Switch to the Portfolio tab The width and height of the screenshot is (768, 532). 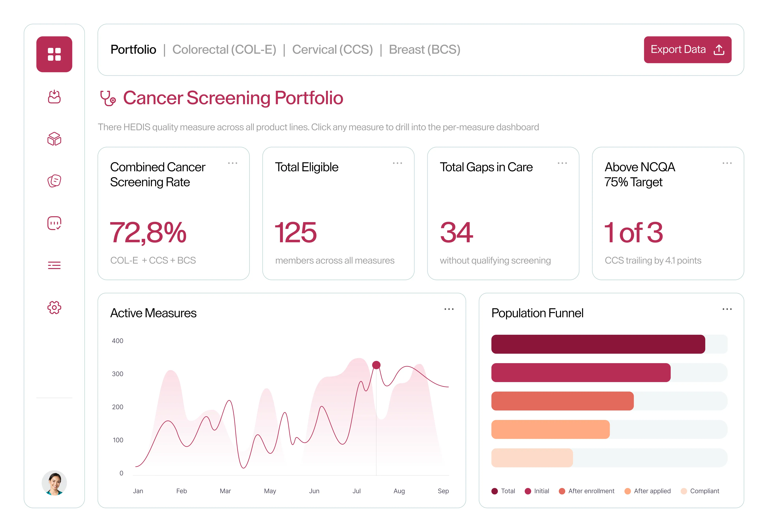click(133, 50)
